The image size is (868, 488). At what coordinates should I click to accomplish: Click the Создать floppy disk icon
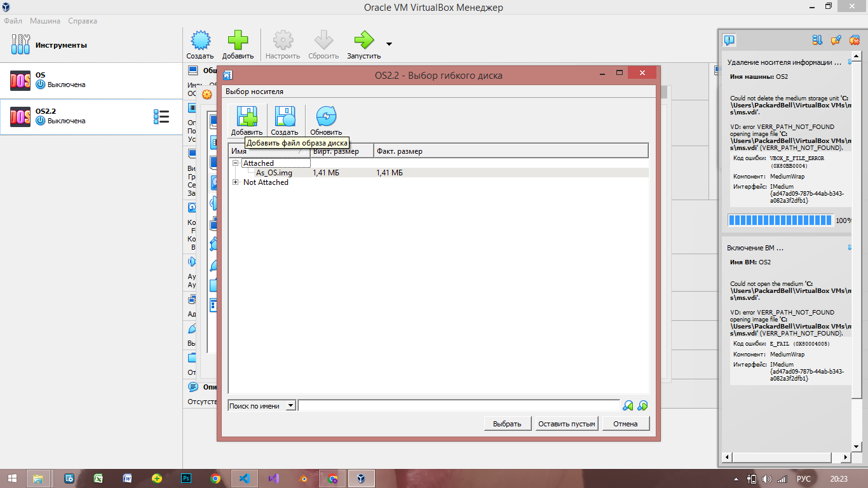(284, 117)
